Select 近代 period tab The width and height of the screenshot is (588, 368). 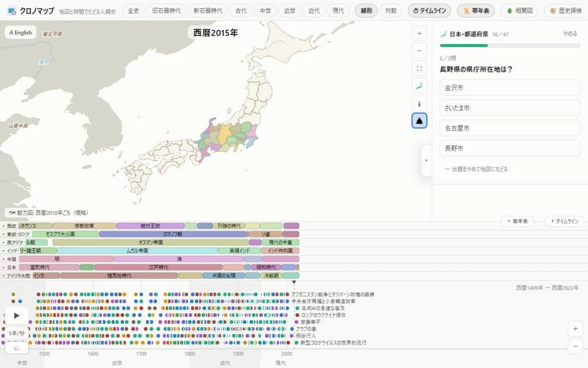tap(314, 11)
